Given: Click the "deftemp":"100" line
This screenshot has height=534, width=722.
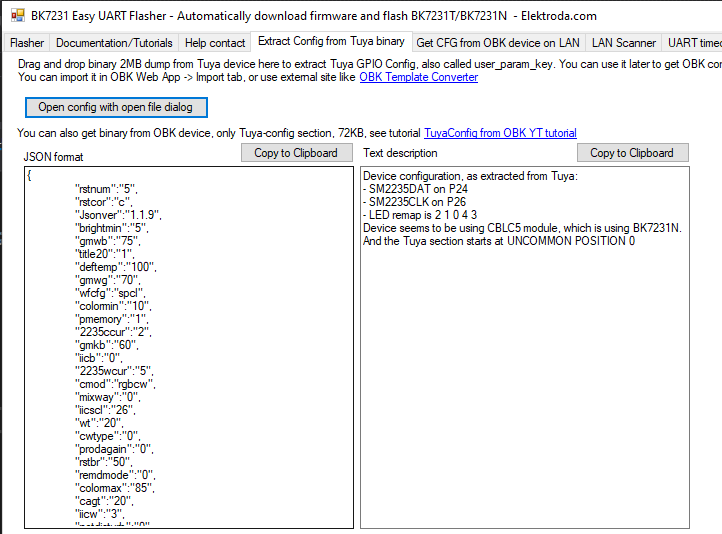Looking at the screenshot, I should (116, 267).
